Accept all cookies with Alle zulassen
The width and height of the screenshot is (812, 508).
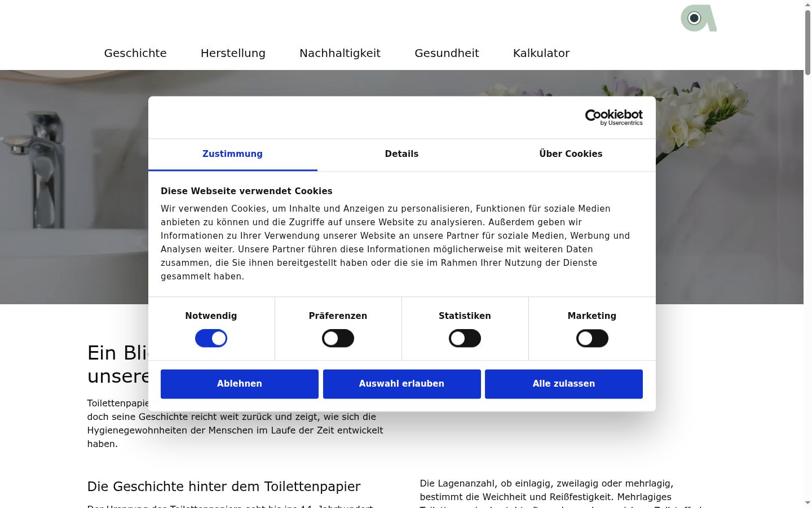click(x=564, y=384)
